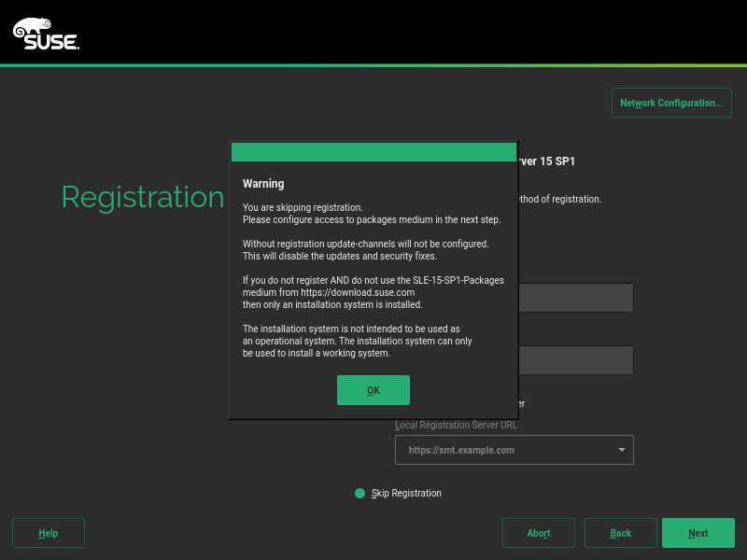Click the Help button
This screenshot has width=747, height=560.
click(49, 533)
